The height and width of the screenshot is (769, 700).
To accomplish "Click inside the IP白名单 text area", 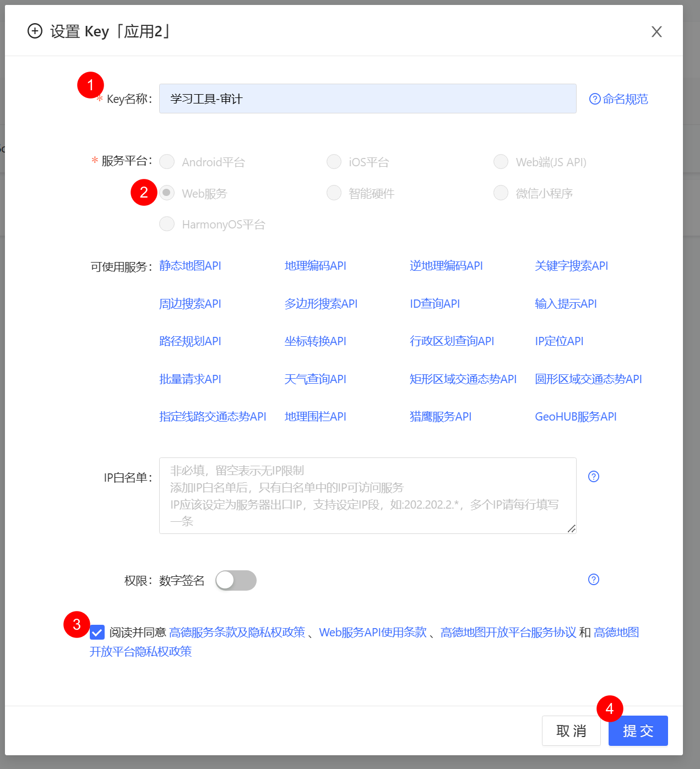I will (x=367, y=495).
